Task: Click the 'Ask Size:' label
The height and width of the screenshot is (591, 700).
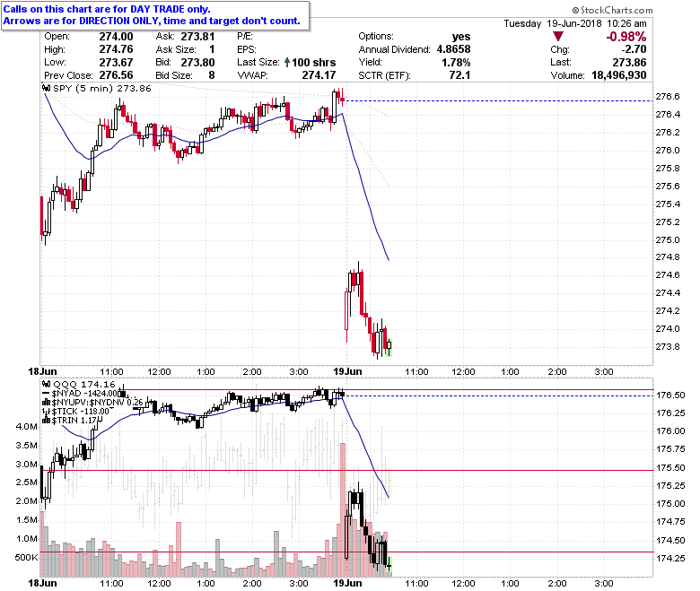Action: 175,49
